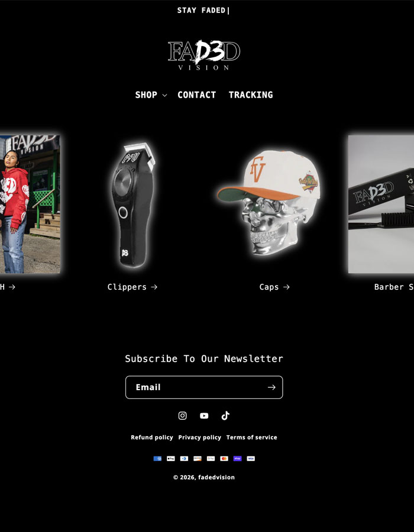Open the CONTACT menu item
This screenshot has width=414, height=532.
click(197, 95)
